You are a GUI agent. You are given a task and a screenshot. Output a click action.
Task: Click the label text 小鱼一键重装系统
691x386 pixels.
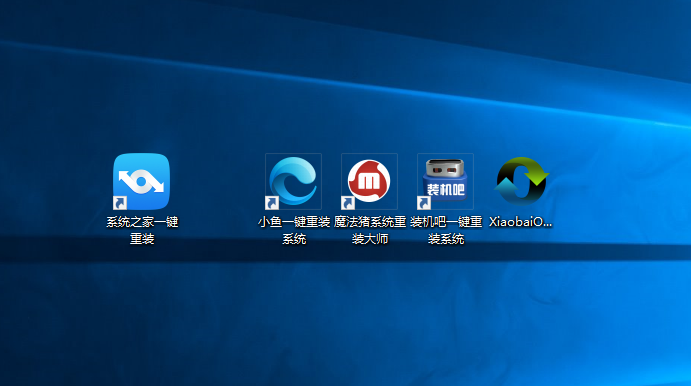294,230
